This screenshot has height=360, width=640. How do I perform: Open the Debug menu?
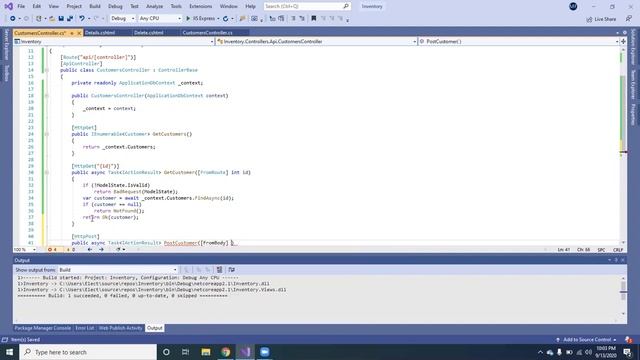115,7
